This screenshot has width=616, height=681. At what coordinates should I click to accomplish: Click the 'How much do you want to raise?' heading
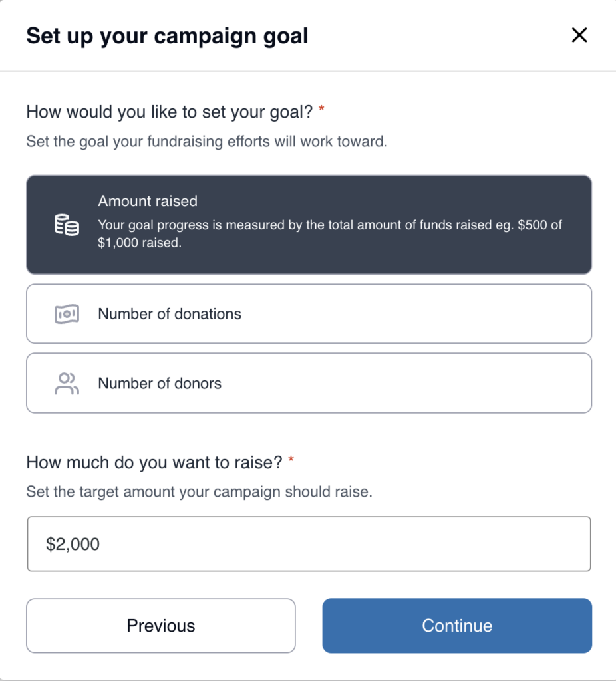[154, 461]
